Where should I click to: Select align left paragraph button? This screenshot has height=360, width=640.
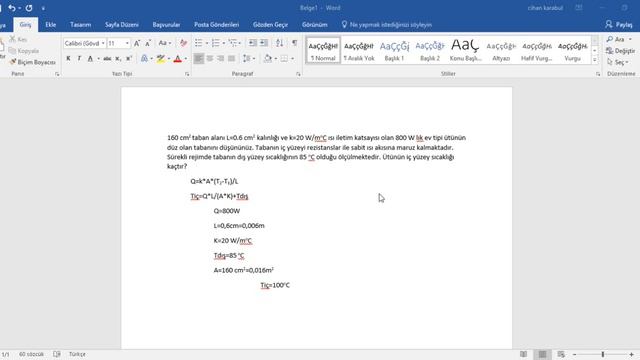coord(198,59)
